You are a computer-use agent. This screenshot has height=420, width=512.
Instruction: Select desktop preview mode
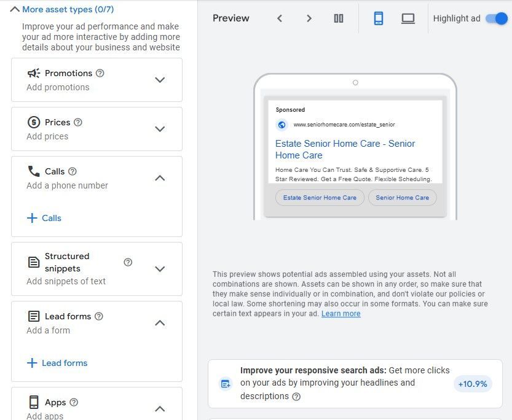coord(408,18)
